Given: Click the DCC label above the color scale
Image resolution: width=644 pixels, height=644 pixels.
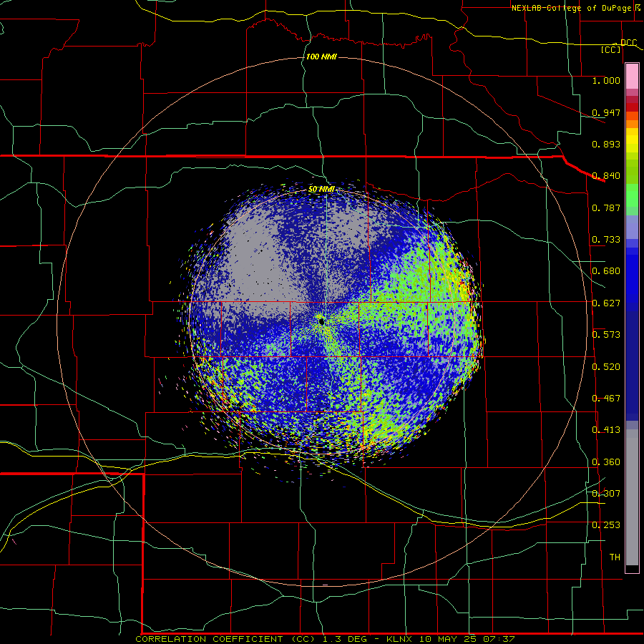Looking at the screenshot, I should (628, 43).
